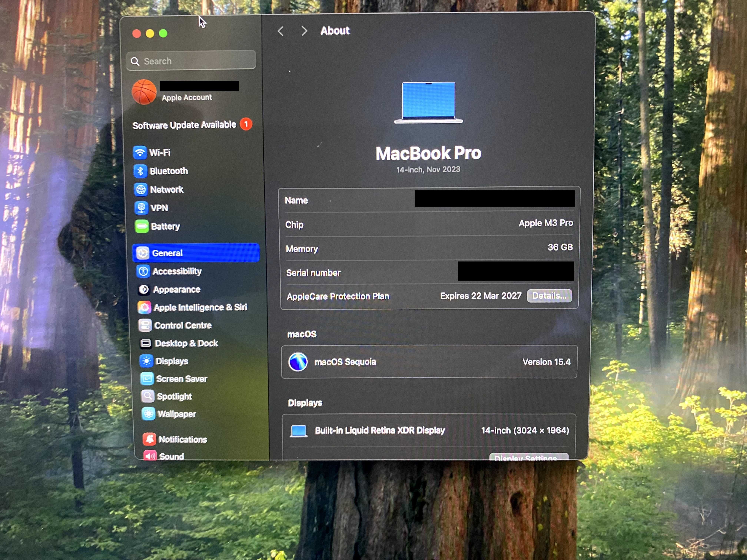
Task: Go forward with the right chevron
Action: 304,31
